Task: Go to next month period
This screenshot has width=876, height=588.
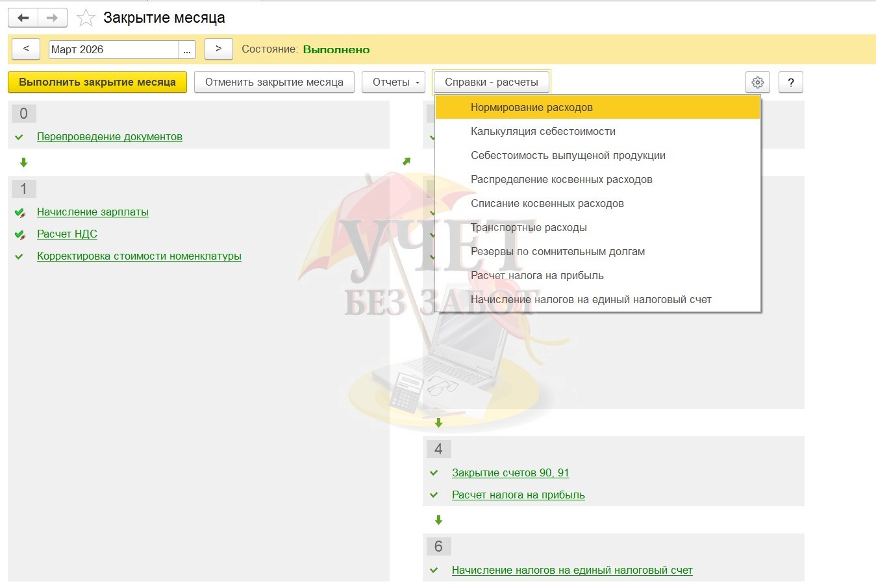Action: coord(218,49)
